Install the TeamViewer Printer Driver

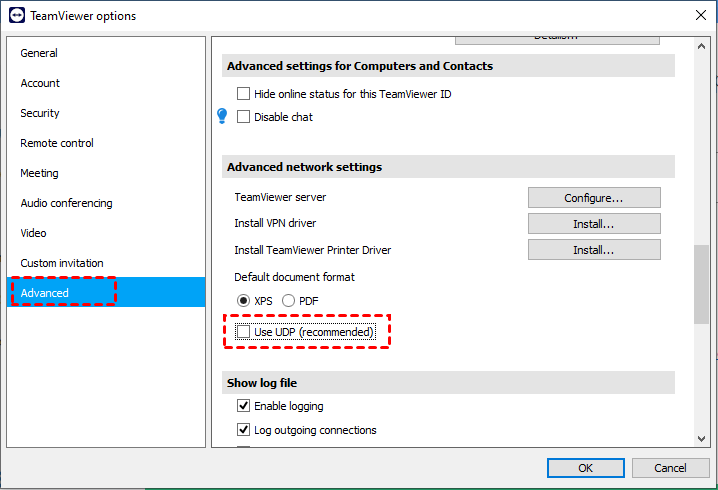(594, 250)
